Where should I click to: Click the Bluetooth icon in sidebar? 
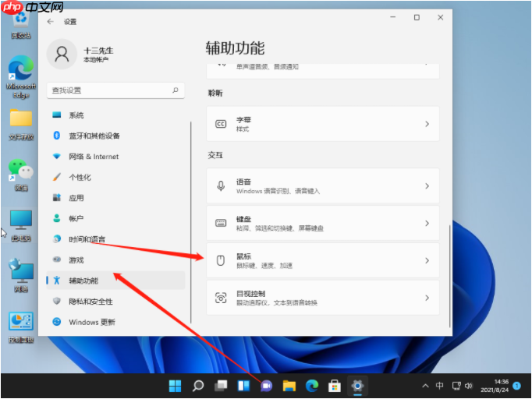coord(57,136)
